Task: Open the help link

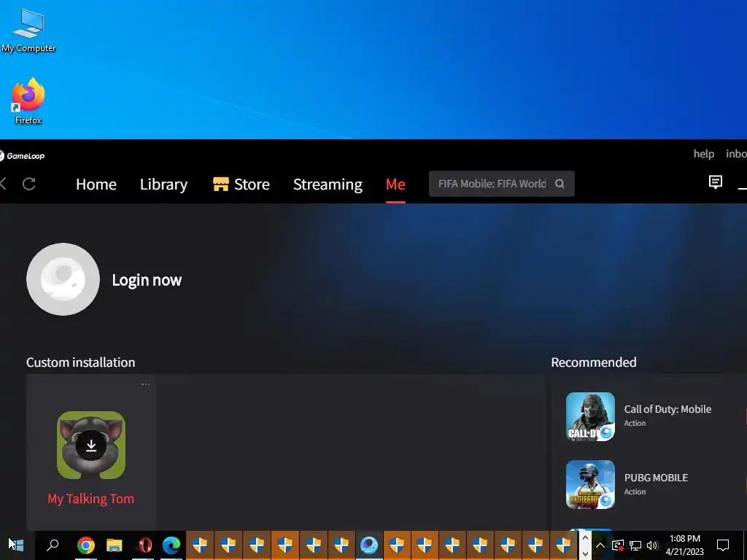Action: point(704,154)
